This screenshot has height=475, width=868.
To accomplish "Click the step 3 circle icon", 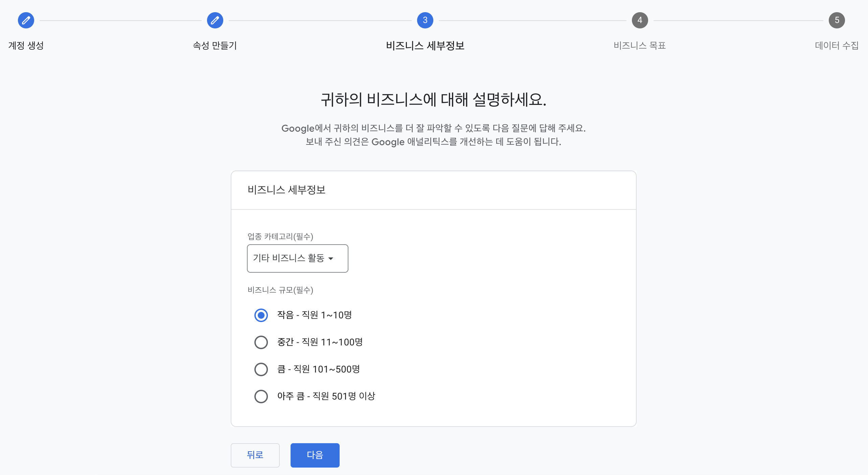I will coord(425,20).
